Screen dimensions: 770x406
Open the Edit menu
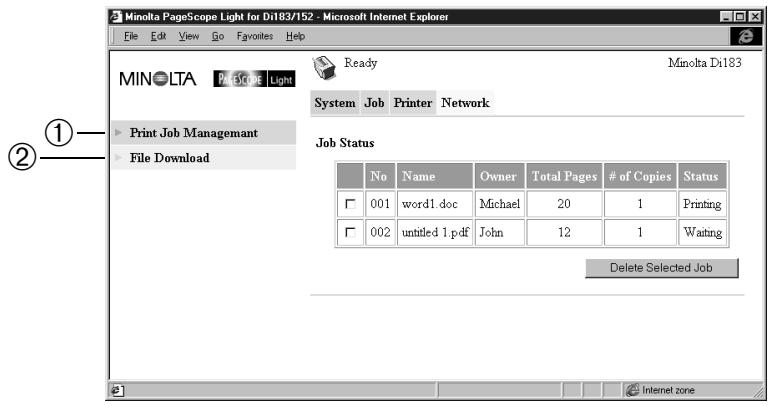[x=158, y=36]
